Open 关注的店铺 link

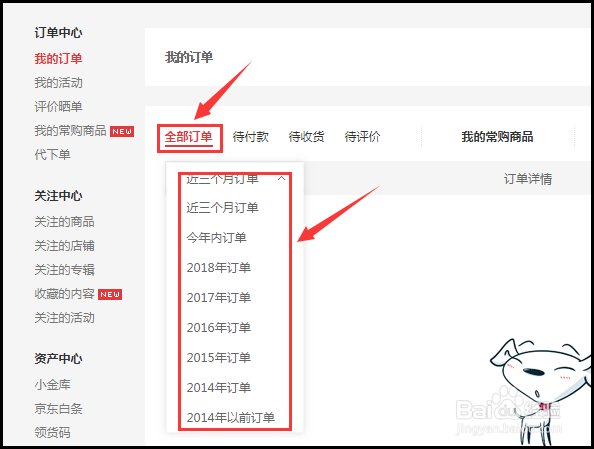[64, 246]
